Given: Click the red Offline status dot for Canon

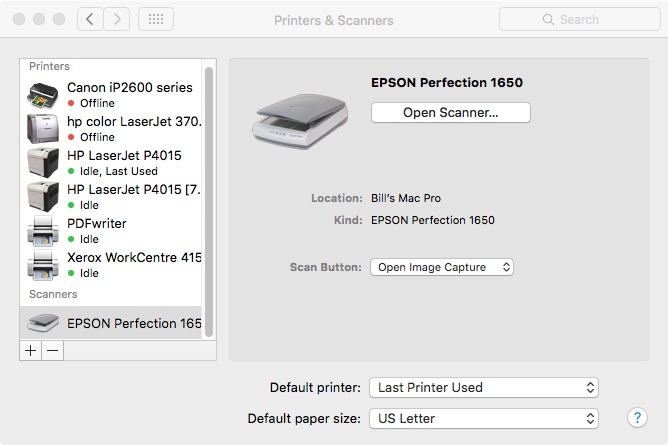Looking at the screenshot, I should (71, 103).
